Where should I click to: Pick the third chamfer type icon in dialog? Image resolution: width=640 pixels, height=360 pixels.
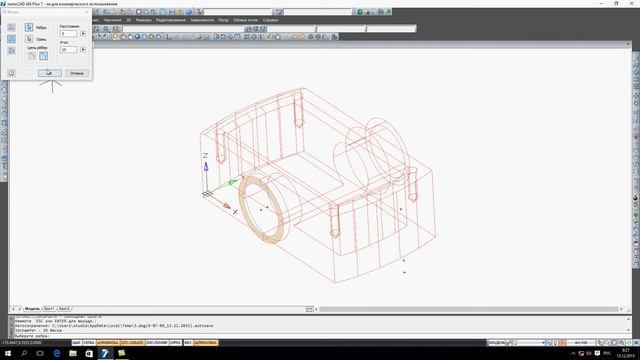coord(11,51)
